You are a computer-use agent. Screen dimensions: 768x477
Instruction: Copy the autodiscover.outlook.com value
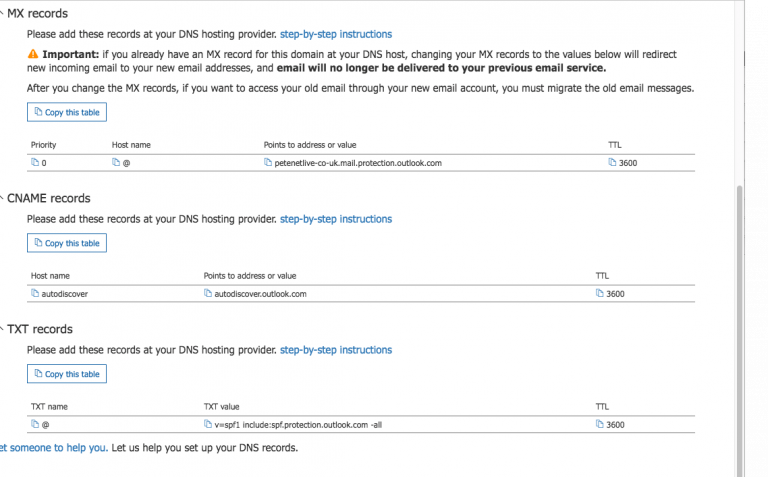(208, 293)
